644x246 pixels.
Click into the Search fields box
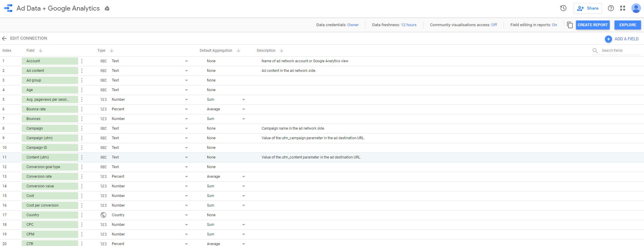click(621, 51)
